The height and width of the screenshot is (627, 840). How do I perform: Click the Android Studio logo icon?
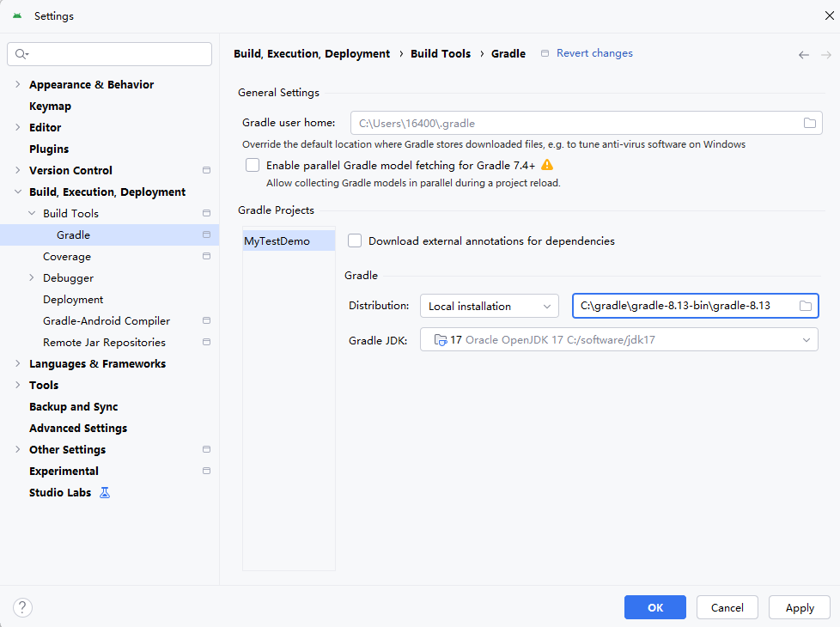click(17, 15)
